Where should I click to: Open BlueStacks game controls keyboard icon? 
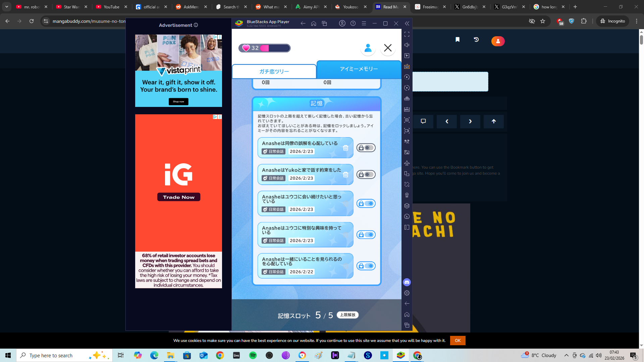coord(407,66)
